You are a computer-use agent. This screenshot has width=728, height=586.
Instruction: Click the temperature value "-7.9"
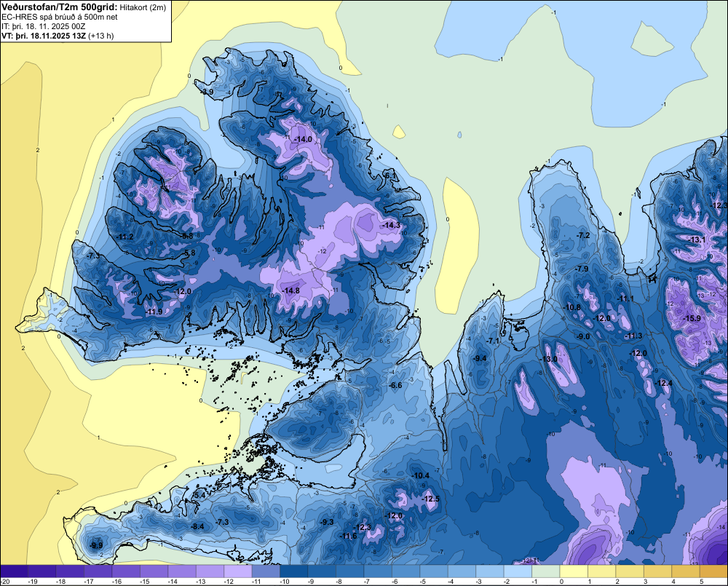tap(581, 269)
